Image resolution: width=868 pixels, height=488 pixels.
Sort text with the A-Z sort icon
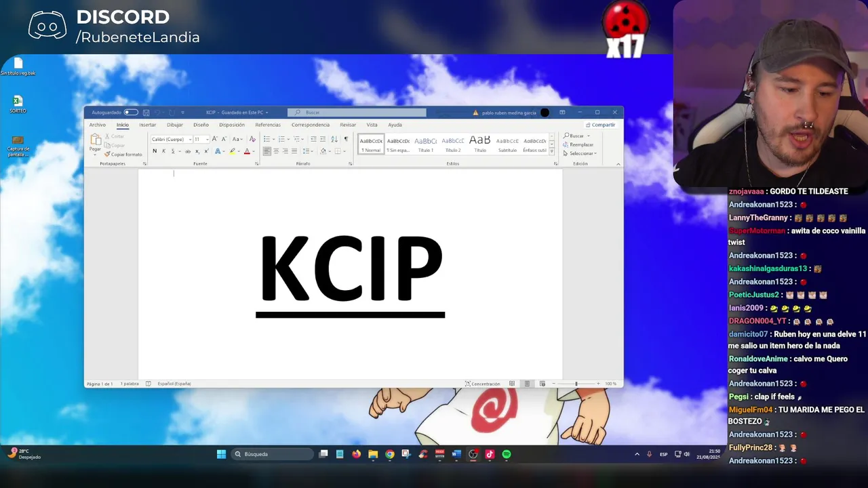click(334, 139)
